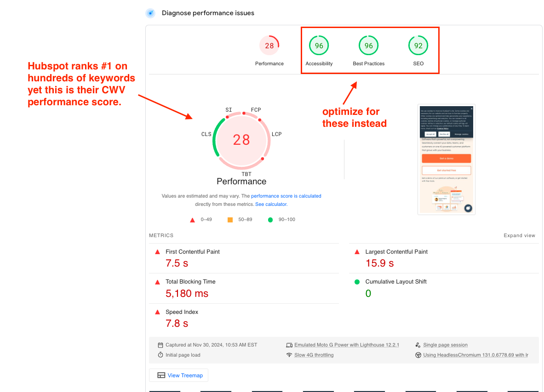544x392 pixels.
Task: Click the View Treemap button
Action: click(x=179, y=375)
